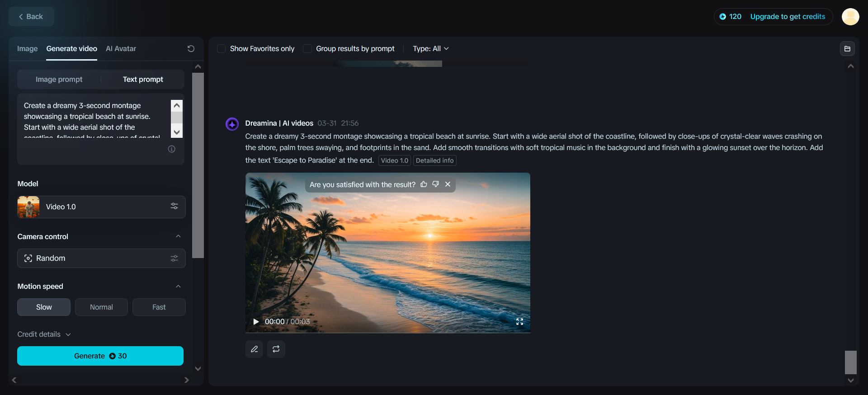
Task: Select Text prompt mode
Action: [x=143, y=79]
